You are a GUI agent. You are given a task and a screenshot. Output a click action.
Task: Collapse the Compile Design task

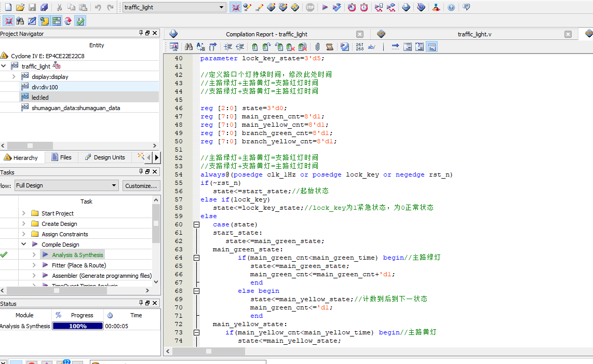point(24,245)
